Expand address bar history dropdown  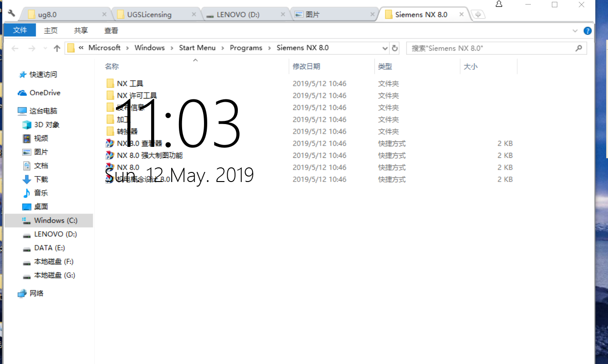point(384,48)
